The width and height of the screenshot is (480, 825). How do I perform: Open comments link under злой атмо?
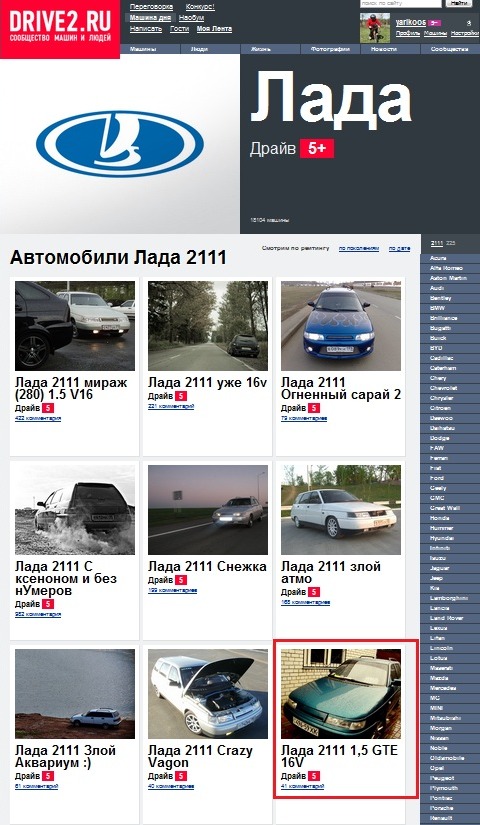(305, 602)
